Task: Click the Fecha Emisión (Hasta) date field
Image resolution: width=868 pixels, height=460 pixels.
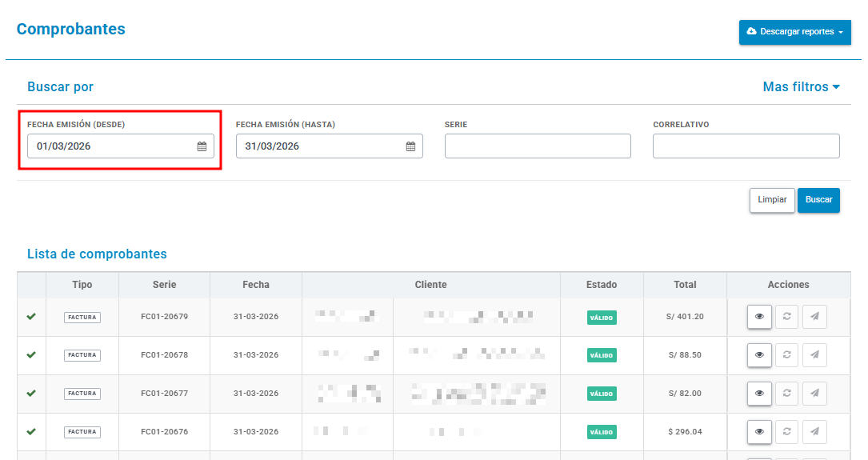Action: [330, 146]
